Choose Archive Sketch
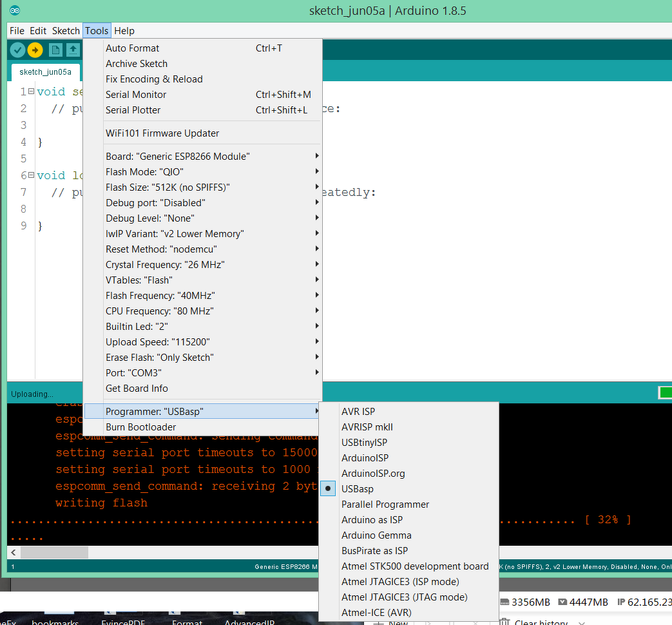 [202, 64]
